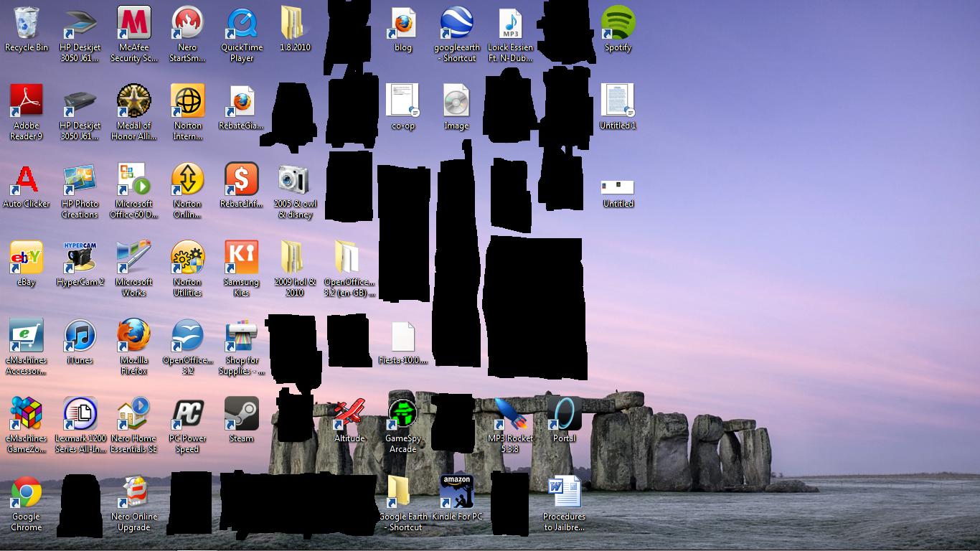Open PC Power Speed shortcut
This screenshot has height=551, width=980.
click(187, 414)
